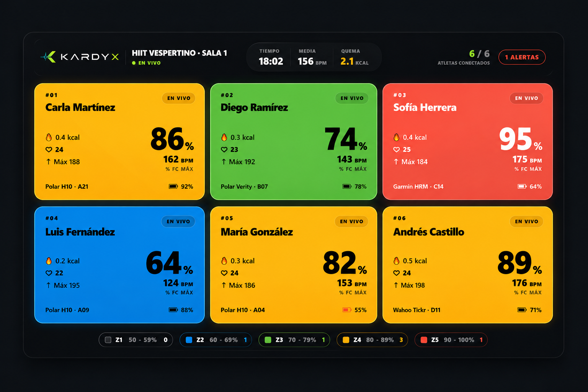The image size is (588, 392).
Task: Click the flame icon on Diego Ramírez's card
Action: (x=224, y=137)
